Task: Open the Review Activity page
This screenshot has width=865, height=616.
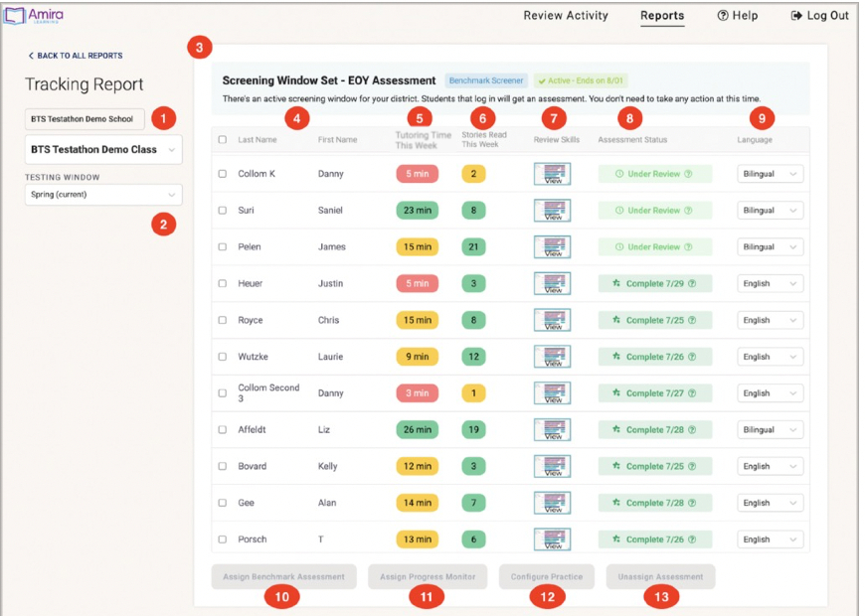Action: pos(566,16)
